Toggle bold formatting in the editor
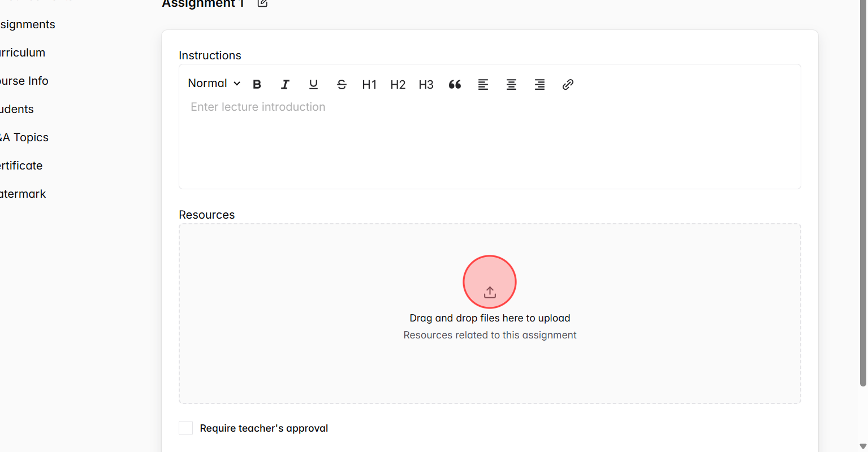 tap(257, 84)
